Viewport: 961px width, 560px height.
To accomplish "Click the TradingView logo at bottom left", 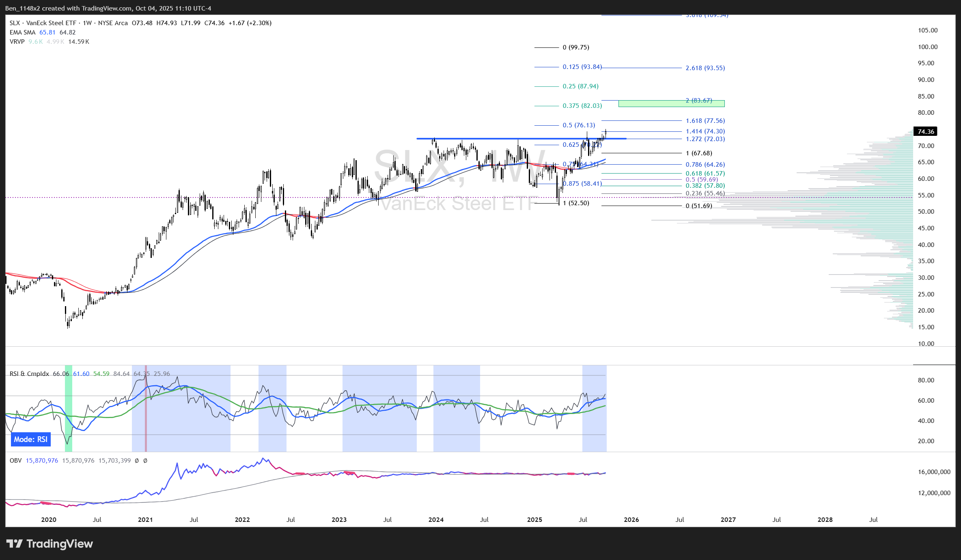I will point(50,544).
